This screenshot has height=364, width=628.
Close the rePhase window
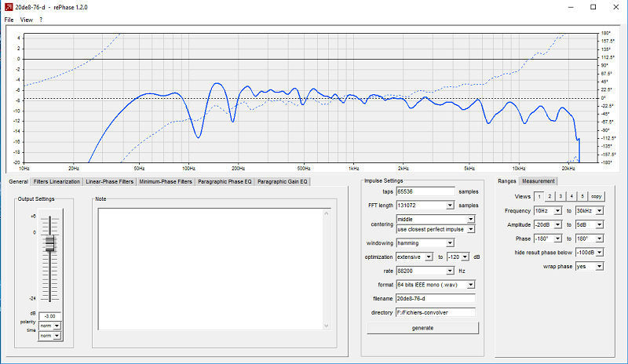click(x=616, y=7)
